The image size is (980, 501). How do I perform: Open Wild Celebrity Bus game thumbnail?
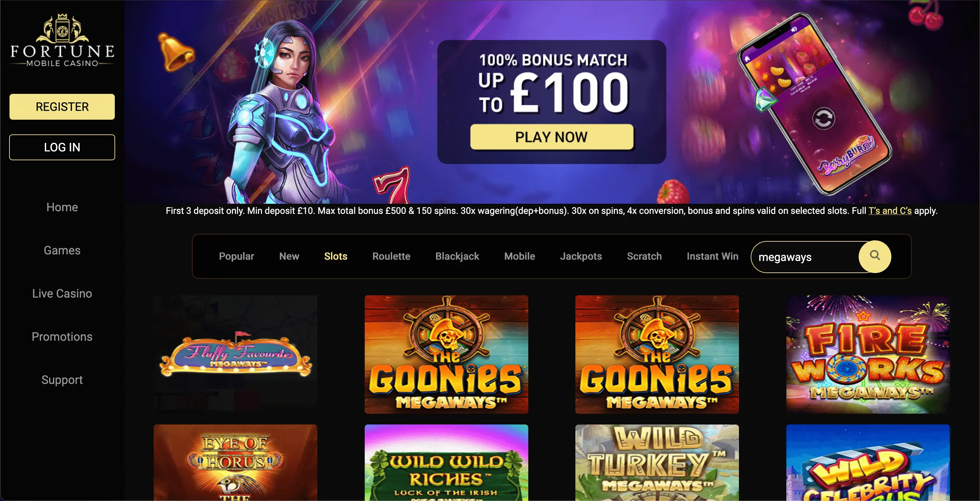pos(868,463)
